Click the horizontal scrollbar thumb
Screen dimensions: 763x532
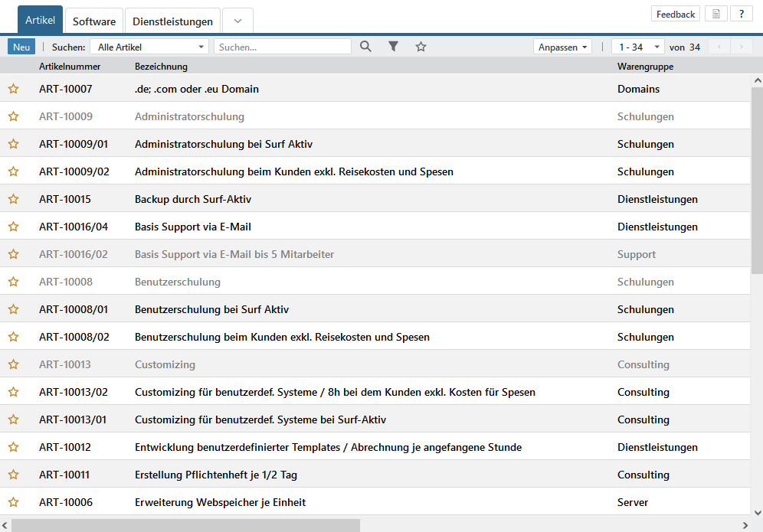[x=186, y=525]
